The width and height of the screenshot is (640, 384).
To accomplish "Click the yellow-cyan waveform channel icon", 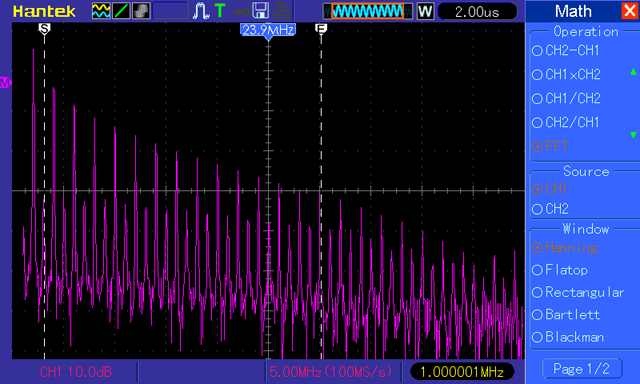I will coord(101,11).
